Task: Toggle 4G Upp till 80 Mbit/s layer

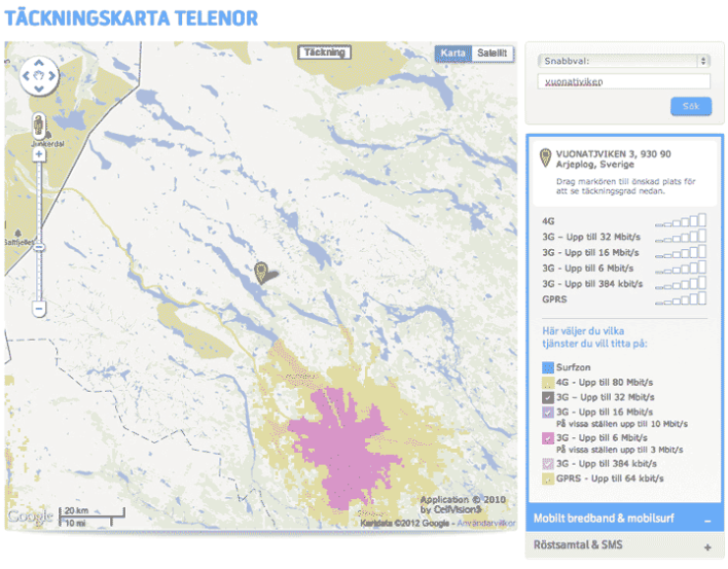Action: (548, 383)
